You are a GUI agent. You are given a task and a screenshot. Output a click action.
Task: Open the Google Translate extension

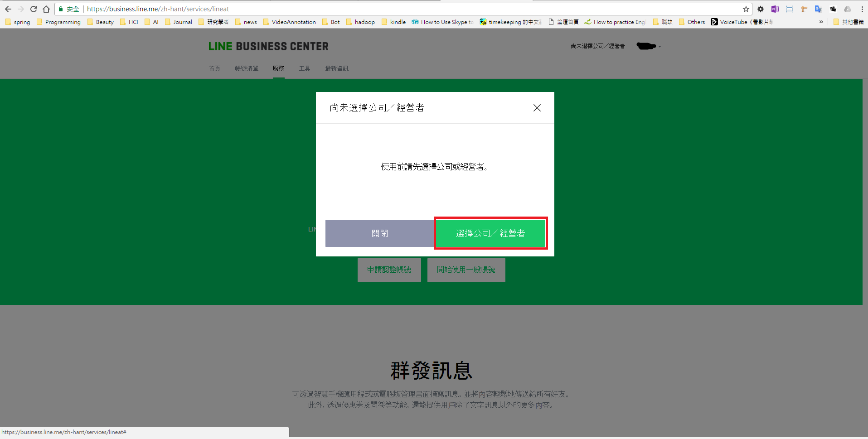coord(819,9)
